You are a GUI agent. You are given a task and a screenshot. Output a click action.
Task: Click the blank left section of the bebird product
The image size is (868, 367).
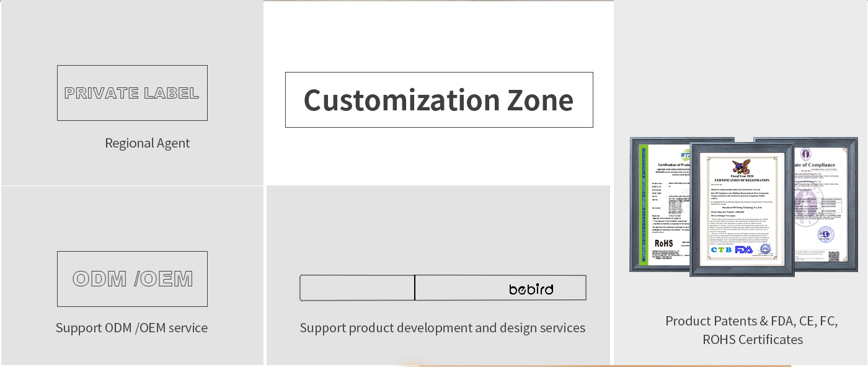point(357,288)
